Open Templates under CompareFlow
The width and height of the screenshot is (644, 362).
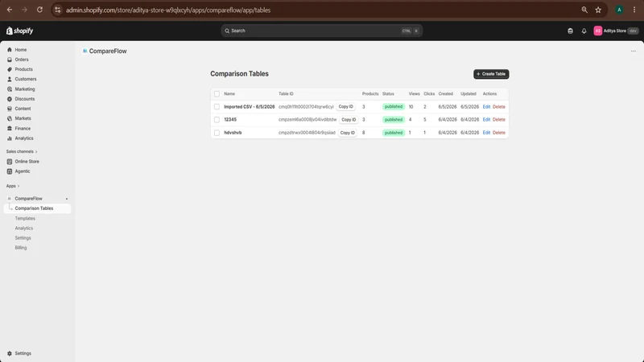coord(25,218)
